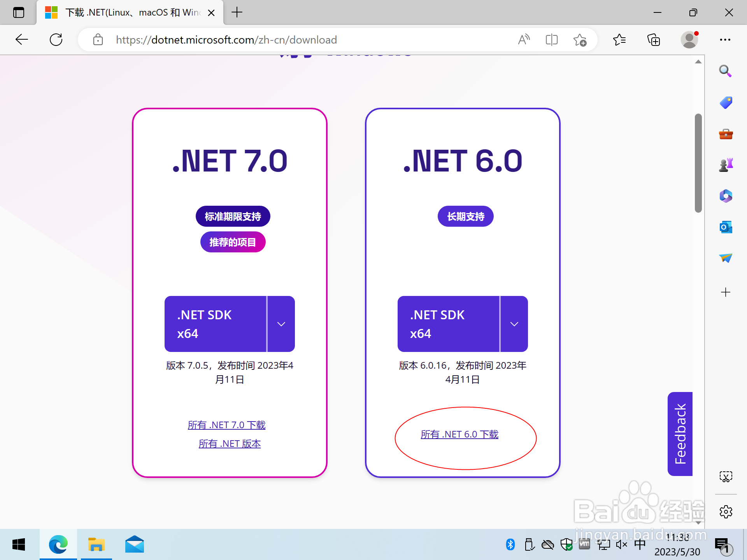Image resolution: width=747 pixels, height=560 pixels.
Task: Open the tab actions menu icon
Action: (x=19, y=12)
